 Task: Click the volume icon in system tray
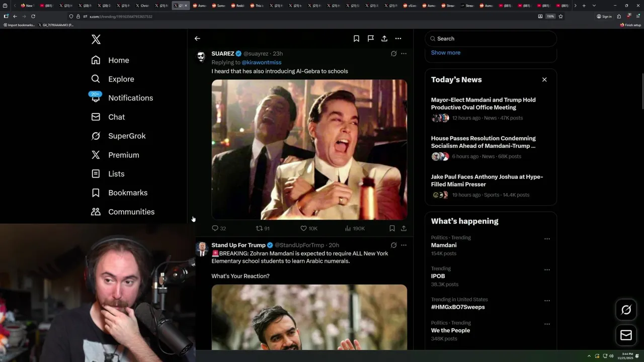click(611, 356)
